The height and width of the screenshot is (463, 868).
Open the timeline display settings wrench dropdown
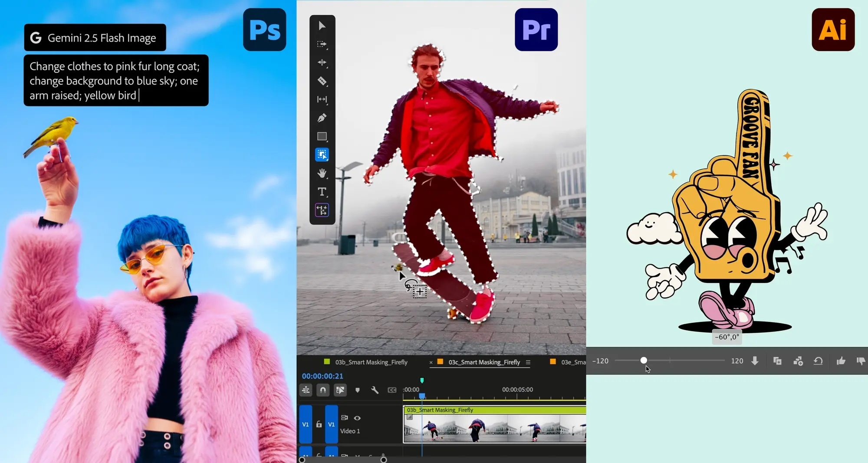375,390
